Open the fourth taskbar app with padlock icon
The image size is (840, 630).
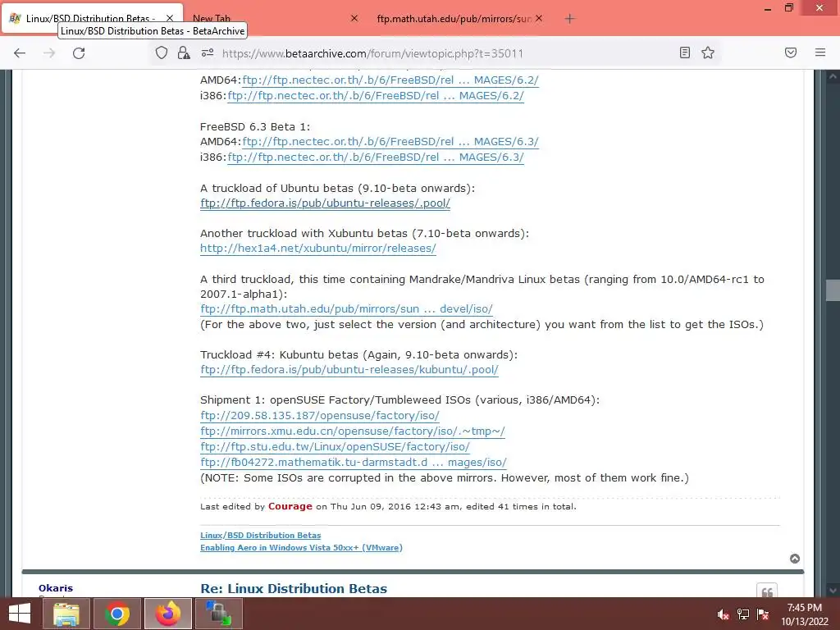click(218, 614)
